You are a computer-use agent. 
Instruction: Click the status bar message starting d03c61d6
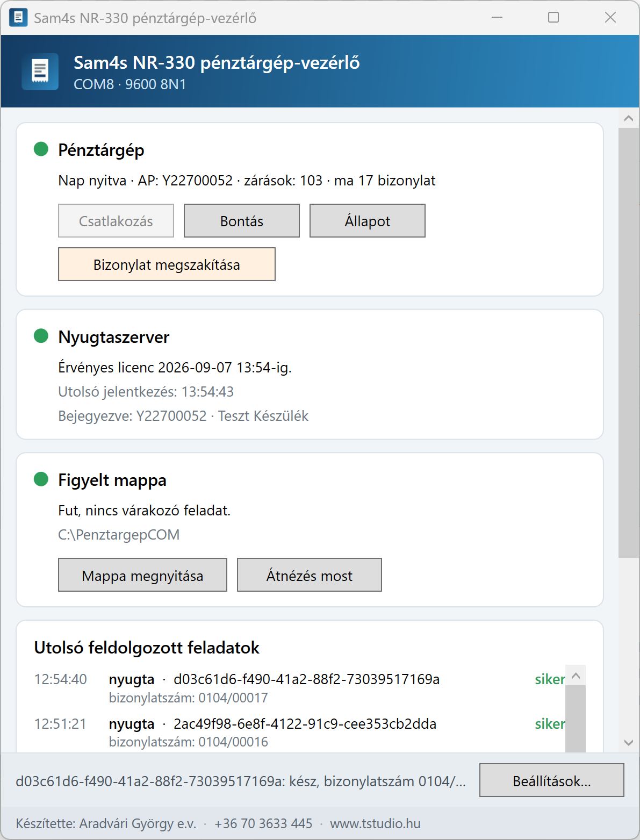[241, 781]
